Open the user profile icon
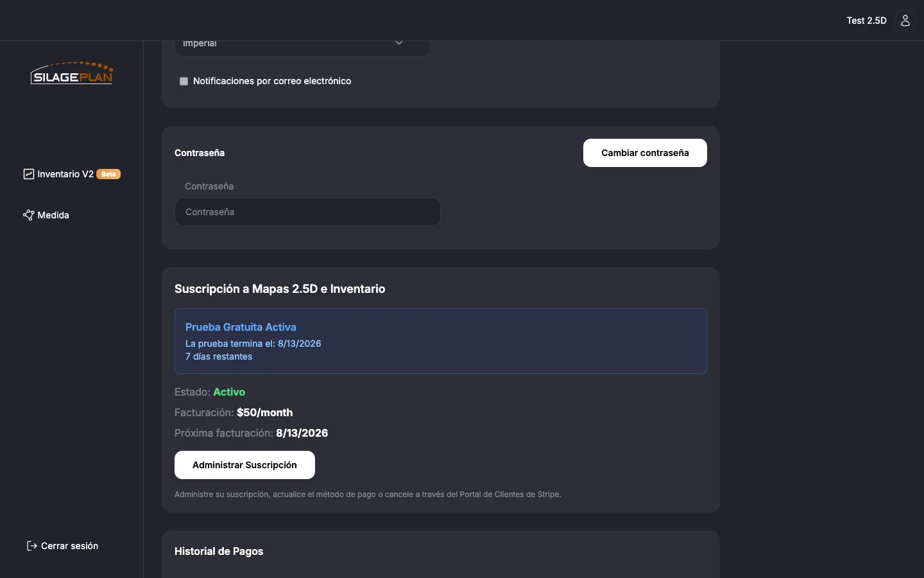Image resolution: width=924 pixels, height=578 pixels. [x=905, y=21]
